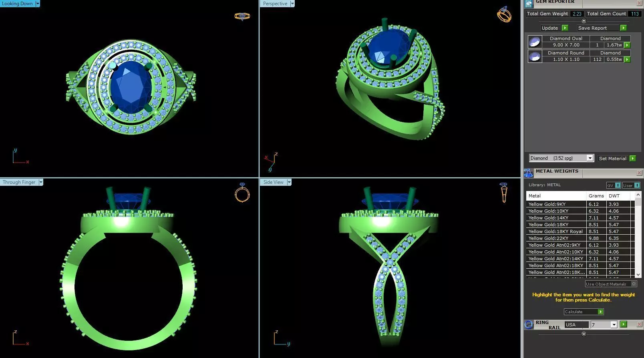This screenshot has height=358, width=644.
Task: Click green arrow beside Save Report
Action: [x=623, y=28]
